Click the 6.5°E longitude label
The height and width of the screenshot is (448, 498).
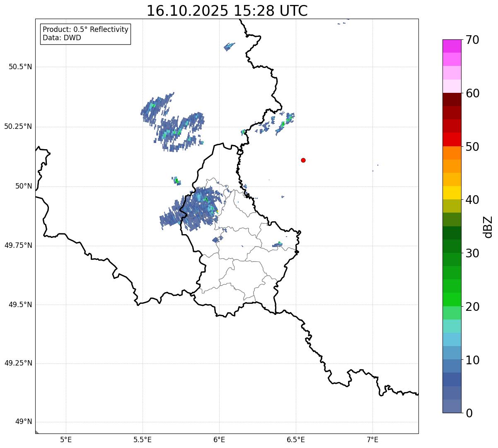tap(296, 440)
